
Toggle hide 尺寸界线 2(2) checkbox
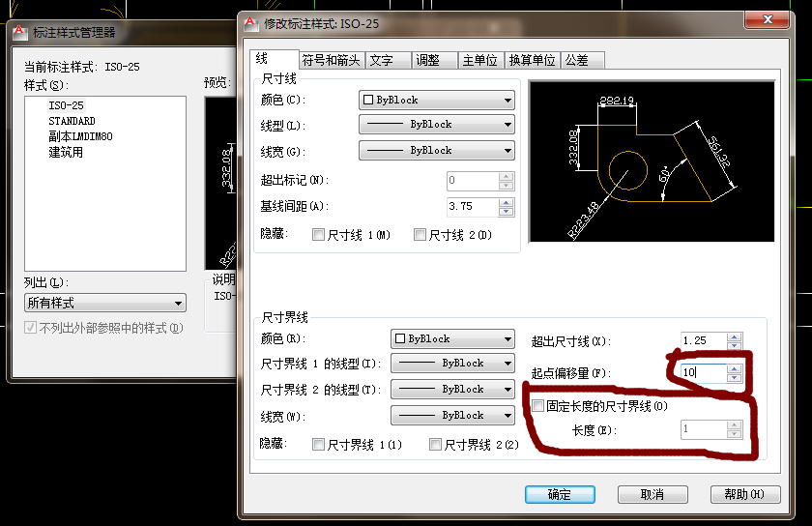click(435, 445)
